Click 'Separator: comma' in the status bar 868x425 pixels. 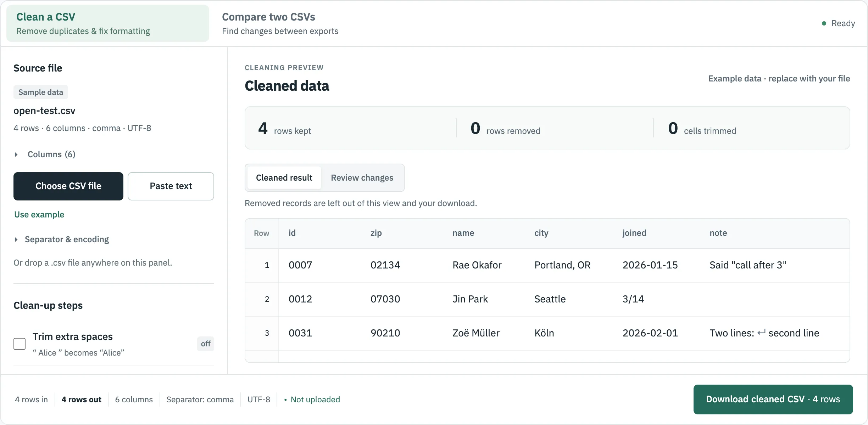coord(200,399)
